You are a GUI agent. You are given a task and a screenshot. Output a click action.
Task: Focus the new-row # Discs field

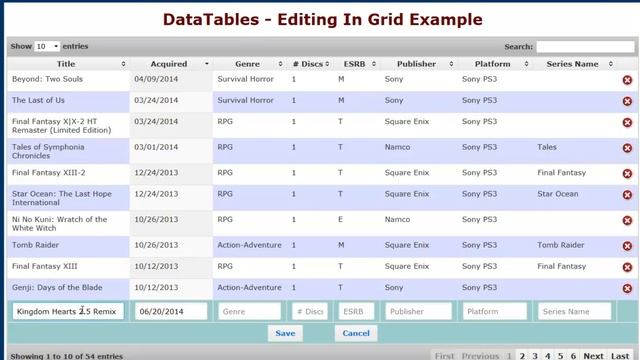click(310, 311)
